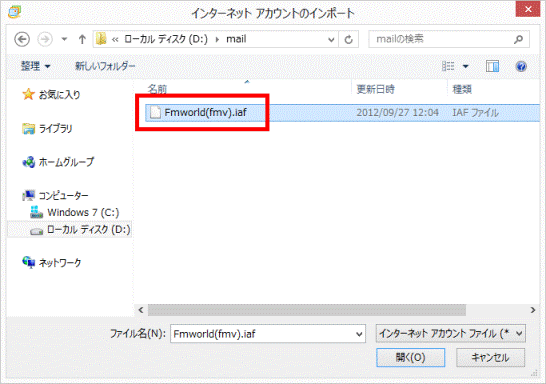The width and height of the screenshot is (546, 384).
Task: Click the ホームグループ globe icon
Action: coord(29,162)
